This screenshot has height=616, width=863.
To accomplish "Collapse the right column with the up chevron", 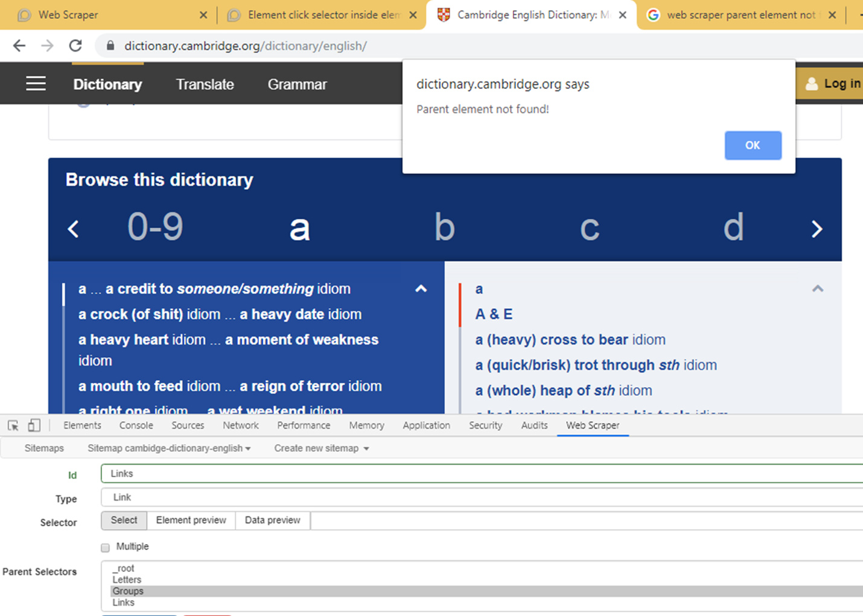I will point(817,288).
